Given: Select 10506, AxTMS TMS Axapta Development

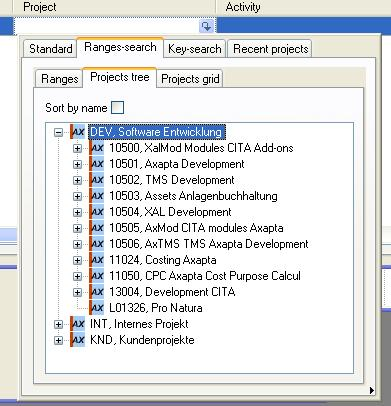Looking at the screenshot, I should point(209,244).
